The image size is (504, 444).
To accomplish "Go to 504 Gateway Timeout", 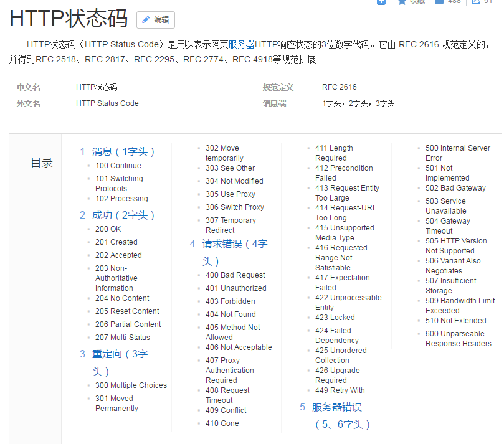I will [x=448, y=226].
